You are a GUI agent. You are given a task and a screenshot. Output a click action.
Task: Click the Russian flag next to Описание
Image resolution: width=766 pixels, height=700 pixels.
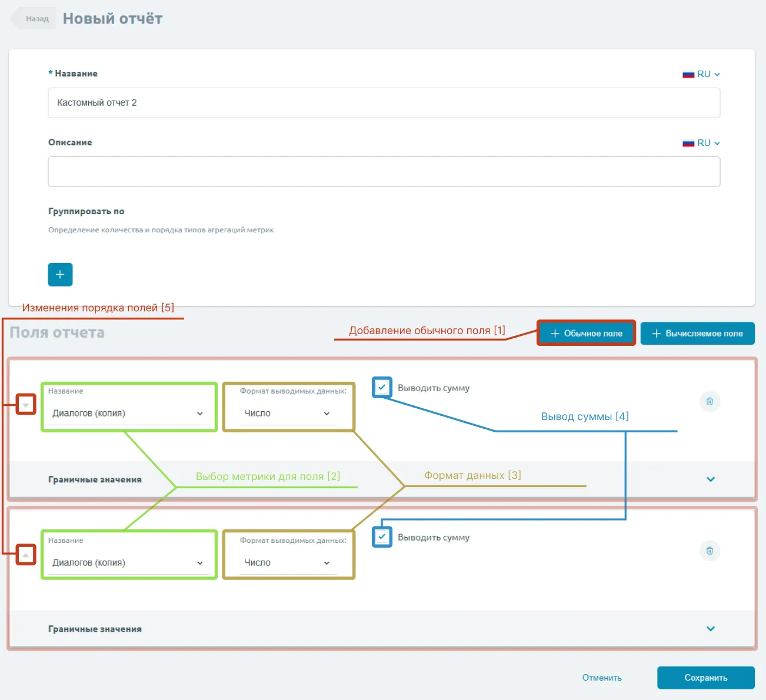click(688, 143)
